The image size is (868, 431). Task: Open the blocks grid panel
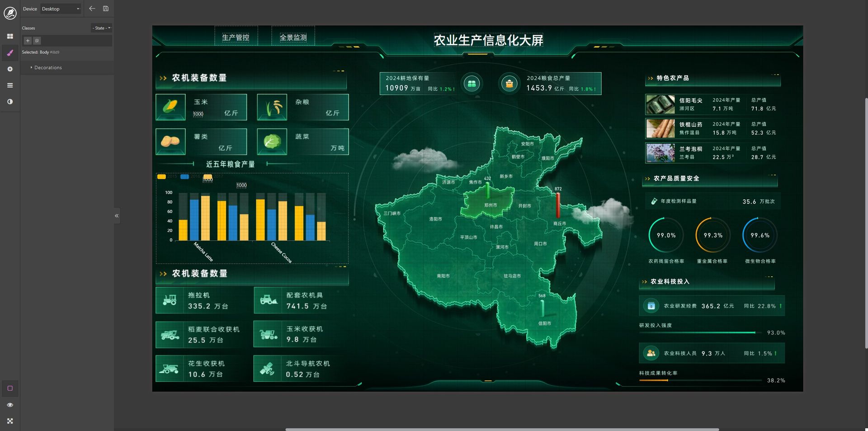point(10,36)
